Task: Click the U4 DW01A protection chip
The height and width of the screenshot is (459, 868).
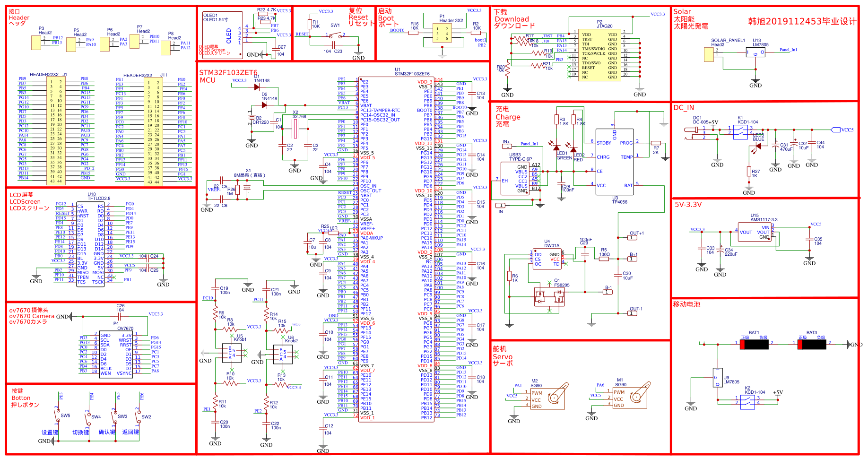Action: [547, 259]
